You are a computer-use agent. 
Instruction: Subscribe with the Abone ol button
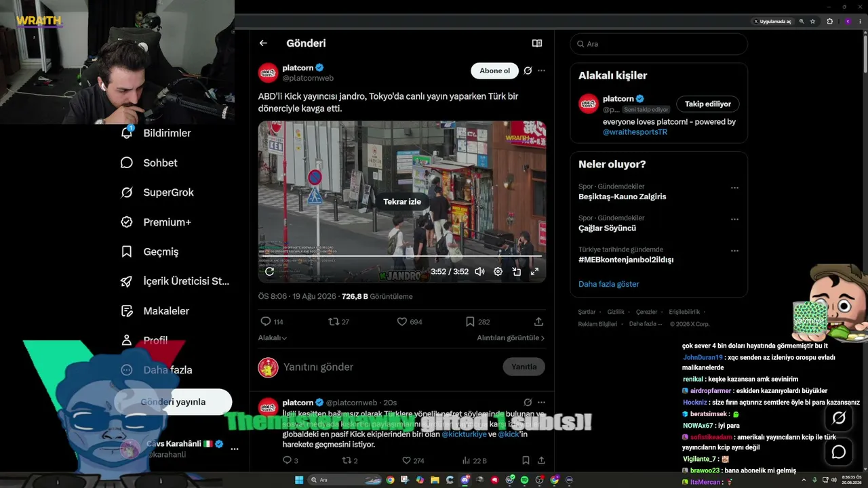pyautogui.click(x=494, y=70)
